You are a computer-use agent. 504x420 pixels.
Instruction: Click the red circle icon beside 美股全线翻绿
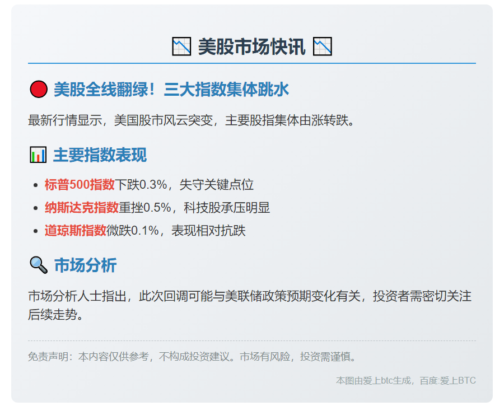tap(38, 90)
